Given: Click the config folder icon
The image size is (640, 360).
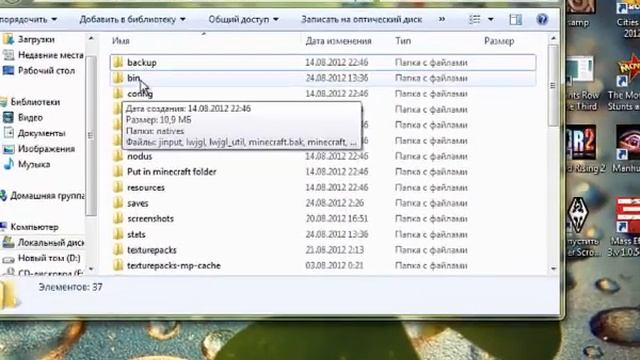Looking at the screenshot, I should click(x=118, y=93).
